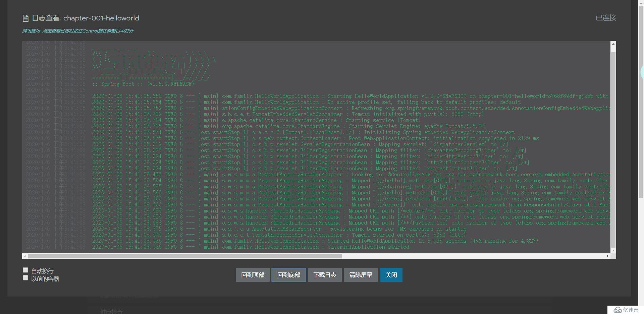
Task: Click the 'Mapping servlet: dispatcherServlet' log line
Action: point(300,144)
